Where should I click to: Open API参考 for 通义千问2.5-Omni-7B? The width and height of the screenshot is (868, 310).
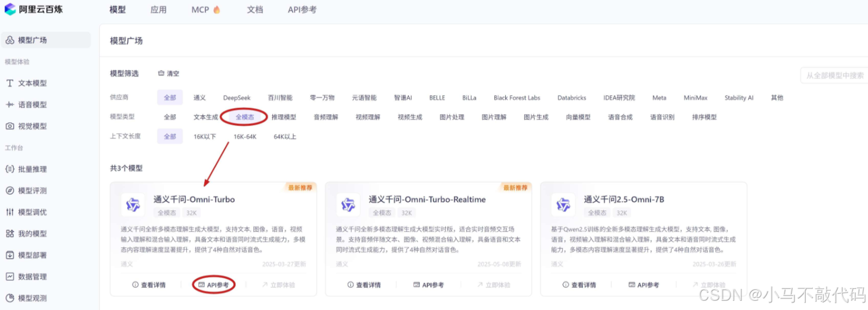click(x=643, y=285)
